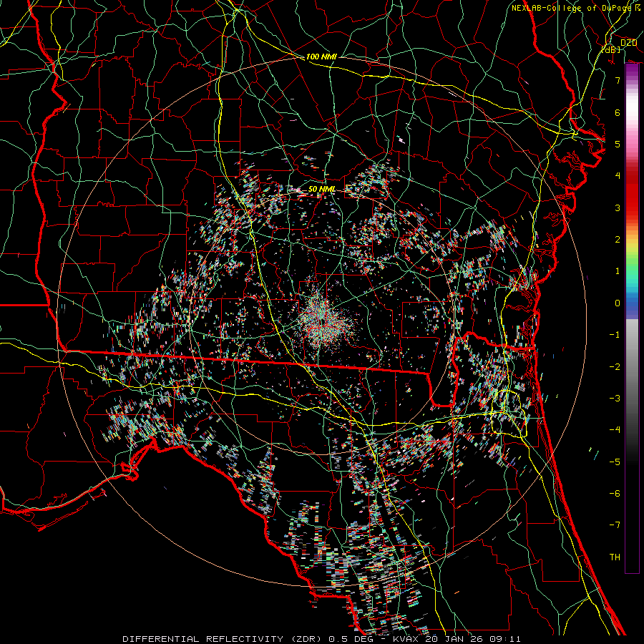Click the ZDR color scale bar

click(x=632, y=318)
